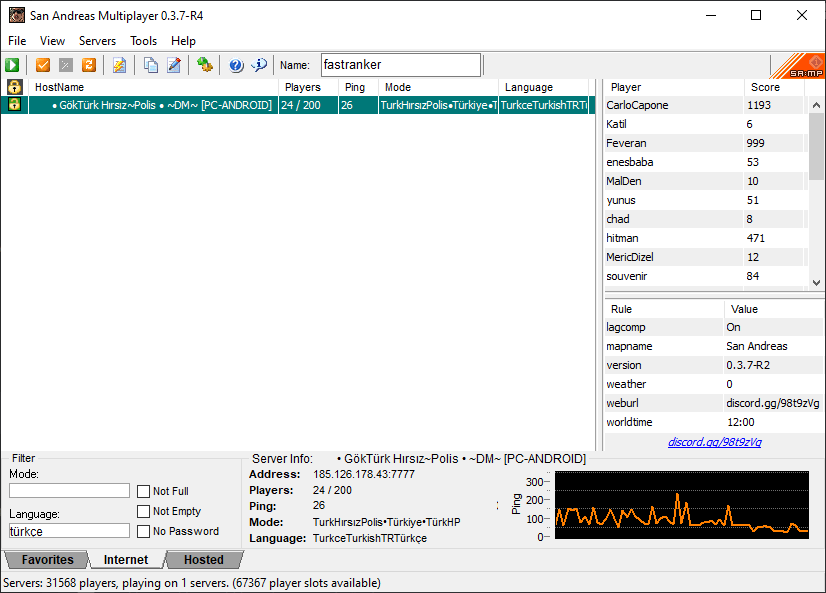Click the server address 185.126.178.43:7777
Image resolution: width=826 pixels, height=593 pixels.
click(363, 474)
